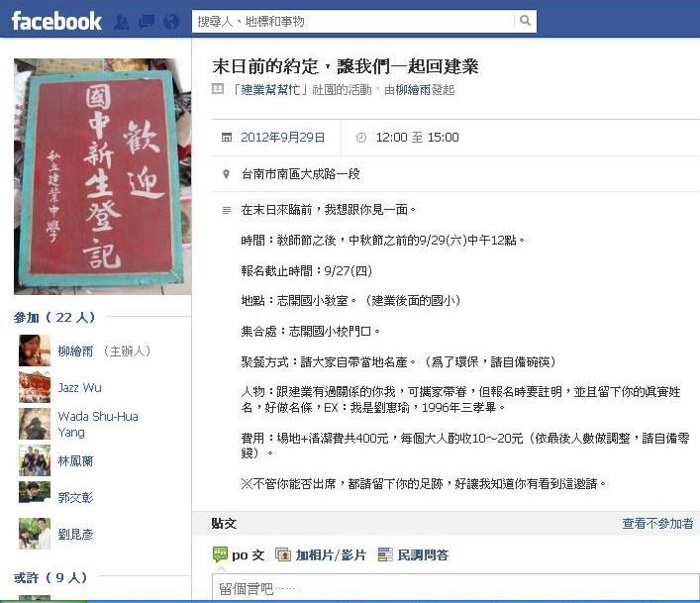
Task: Click the po 文 speech bubble icon
Action: coord(220,554)
